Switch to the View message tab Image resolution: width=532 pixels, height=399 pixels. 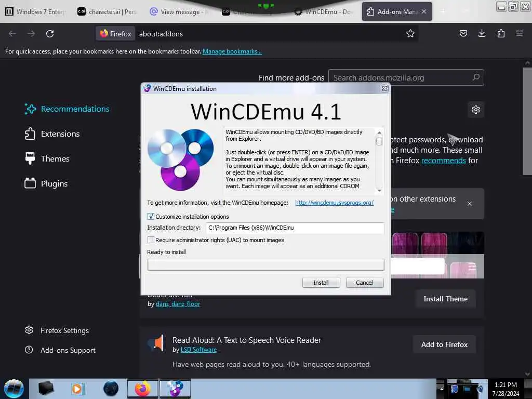click(x=179, y=11)
